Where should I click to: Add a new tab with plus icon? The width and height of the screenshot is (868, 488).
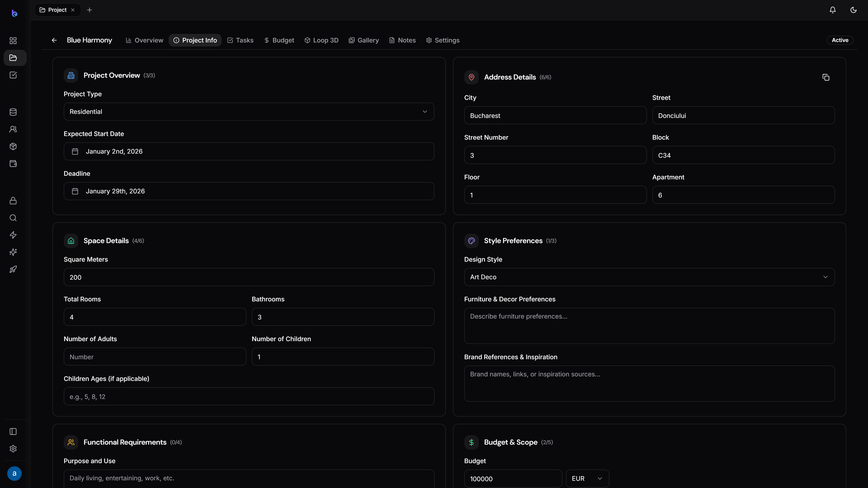tap(90, 10)
